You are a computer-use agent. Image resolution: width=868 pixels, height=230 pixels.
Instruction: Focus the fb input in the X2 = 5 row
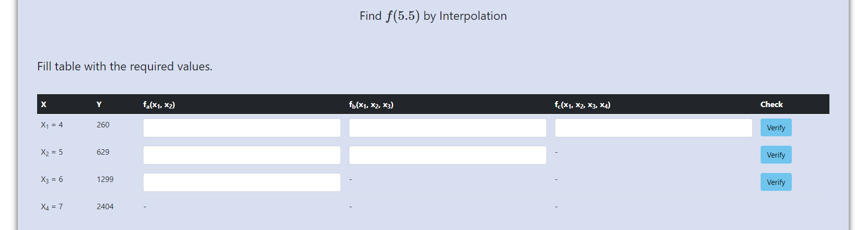448,155
